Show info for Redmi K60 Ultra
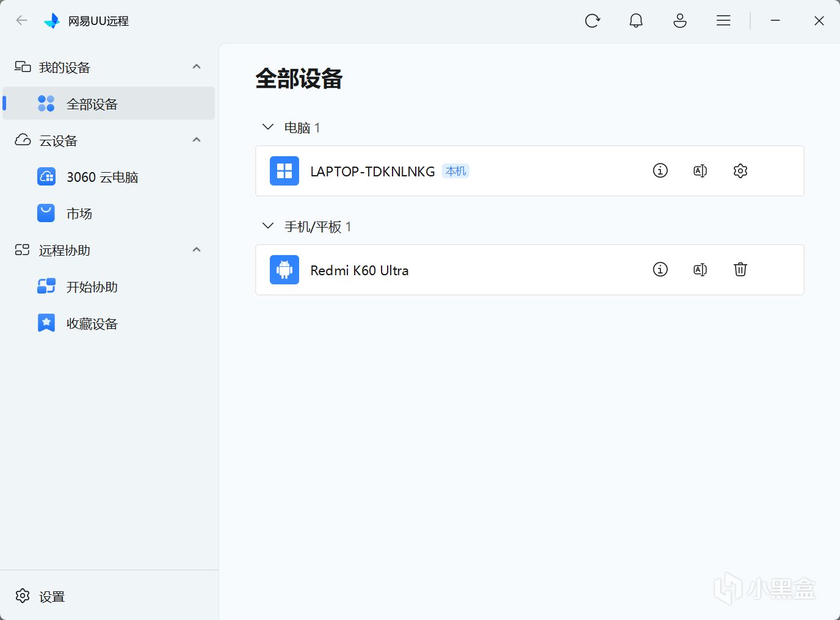The image size is (840, 620). point(660,270)
